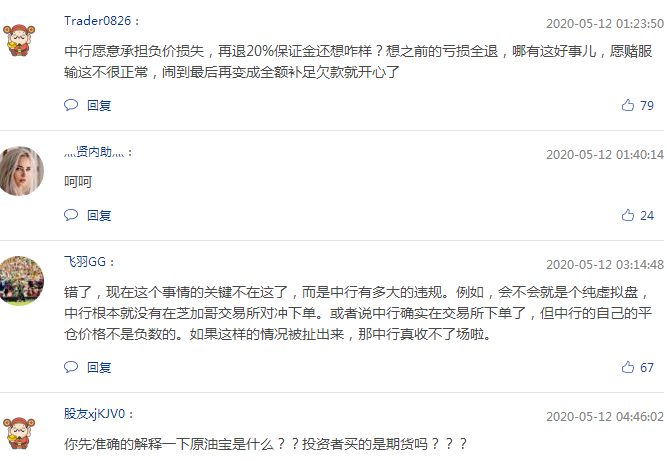667x461 pixels.
Task: Click thumbs-up icon on 贤内助's comment
Action: (627, 215)
